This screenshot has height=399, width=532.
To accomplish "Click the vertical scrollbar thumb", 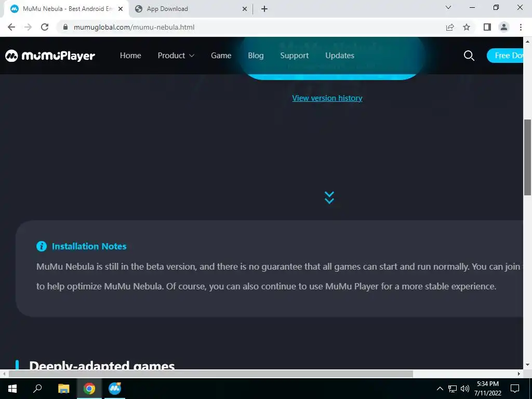I will tap(527, 157).
